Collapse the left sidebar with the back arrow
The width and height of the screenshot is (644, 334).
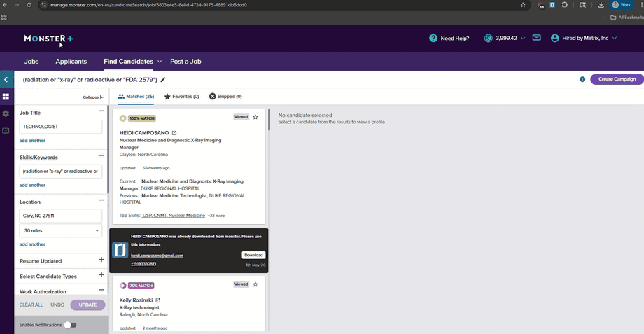point(6,80)
